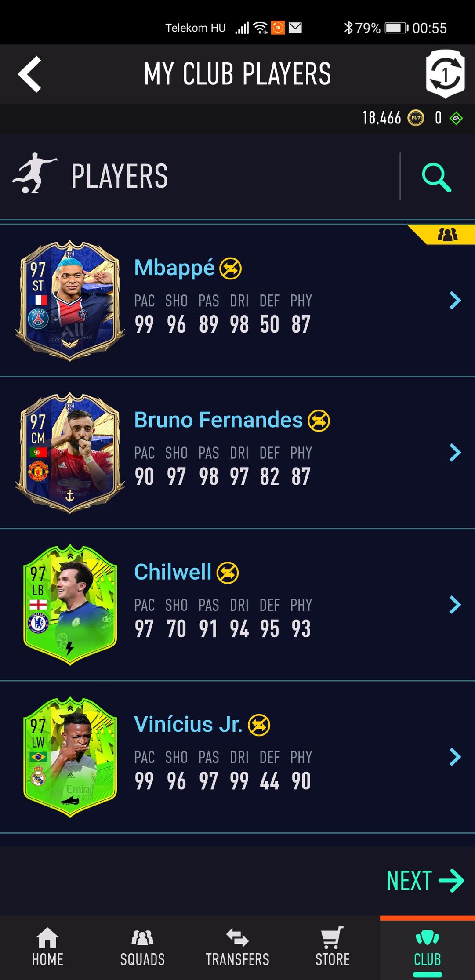The image size is (475, 980).
Task: Go to next page of players
Action: (x=425, y=881)
